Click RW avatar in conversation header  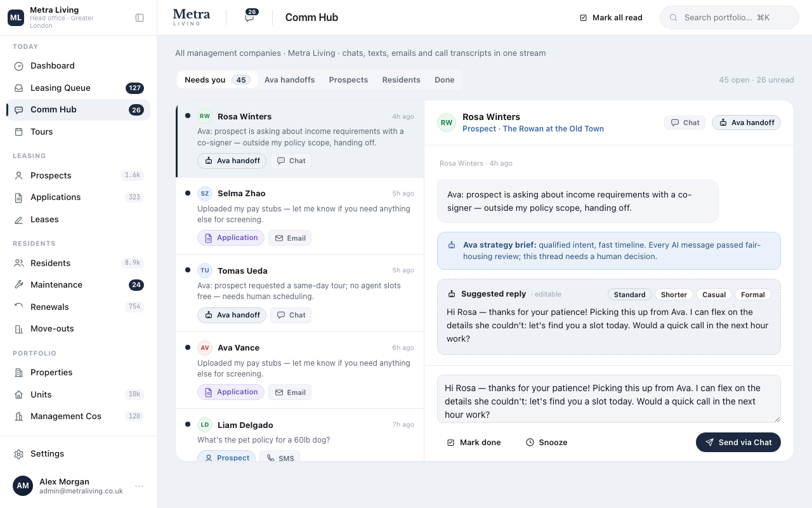pyautogui.click(x=447, y=123)
